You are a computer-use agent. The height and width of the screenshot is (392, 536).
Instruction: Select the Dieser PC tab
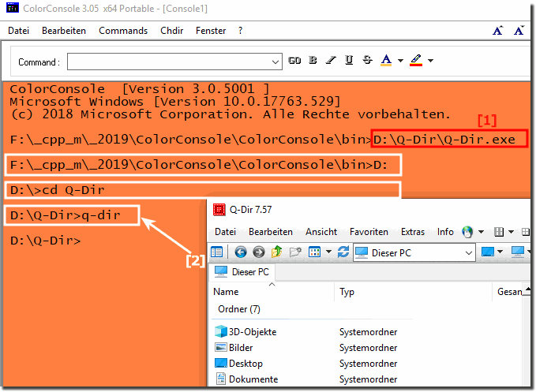coord(242,272)
